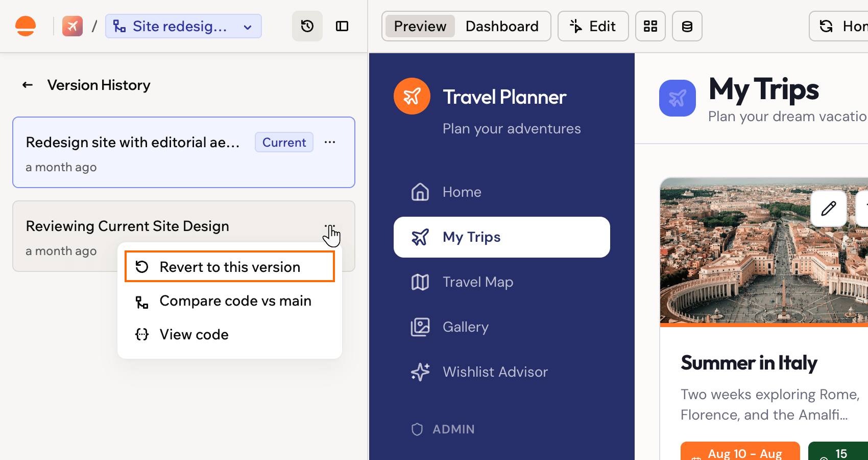Click the blue My Trips airplane icon
Image resolution: width=868 pixels, height=460 pixels.
tap(677, 98)
